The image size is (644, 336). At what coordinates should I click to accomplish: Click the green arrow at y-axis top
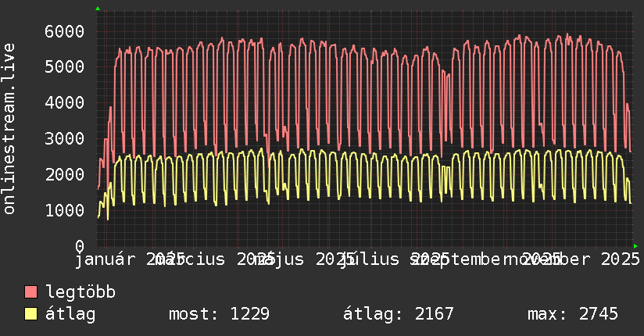coord(98,9)
